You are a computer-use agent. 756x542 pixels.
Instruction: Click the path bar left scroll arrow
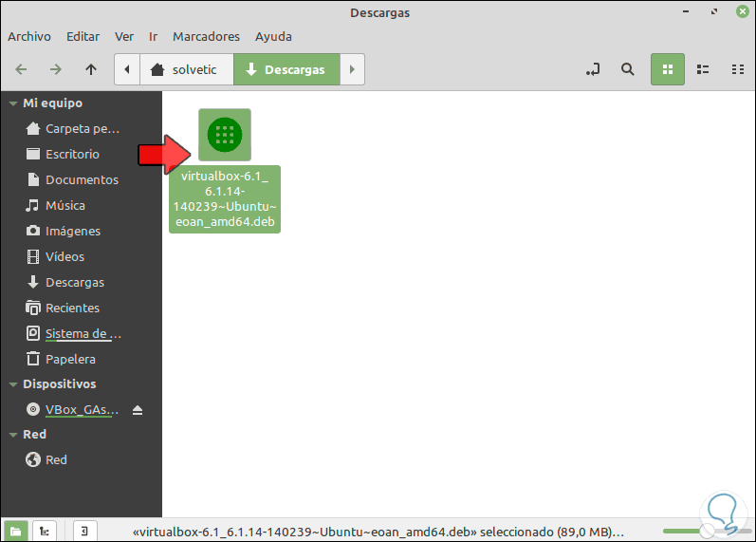click(127, 69)
